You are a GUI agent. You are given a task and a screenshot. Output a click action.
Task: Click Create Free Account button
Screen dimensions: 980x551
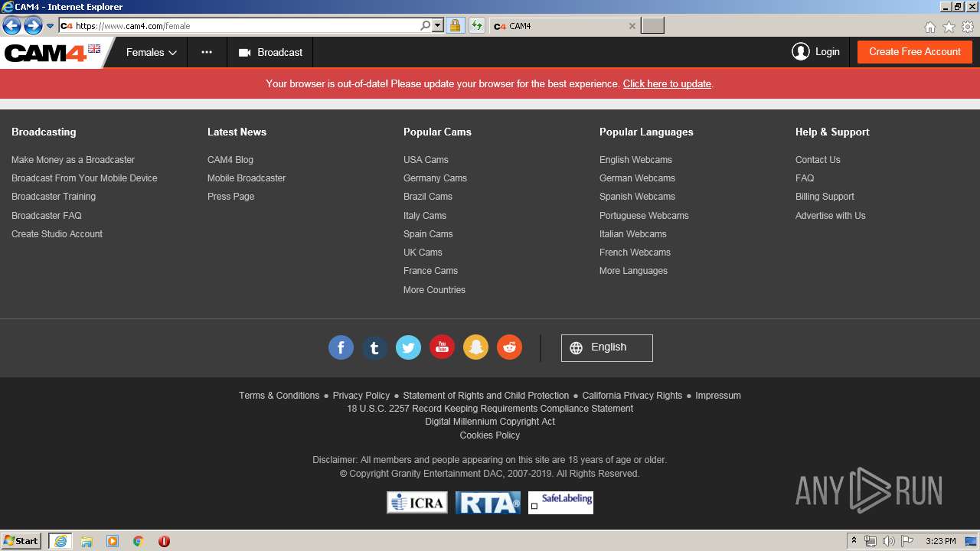point(915,52)
